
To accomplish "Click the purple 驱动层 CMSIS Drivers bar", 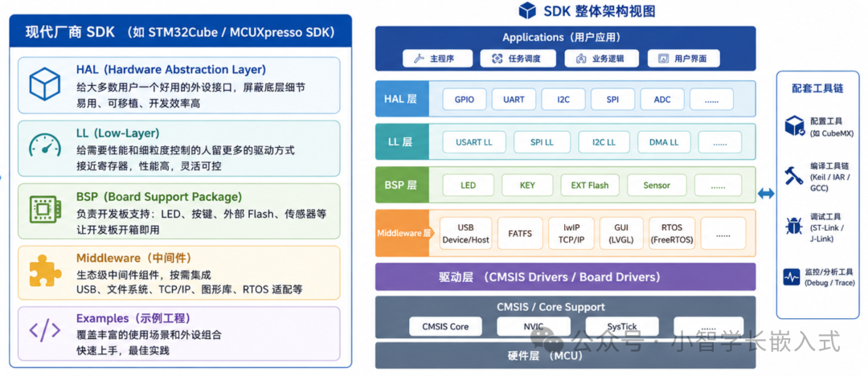I will [x=565, y=276].
